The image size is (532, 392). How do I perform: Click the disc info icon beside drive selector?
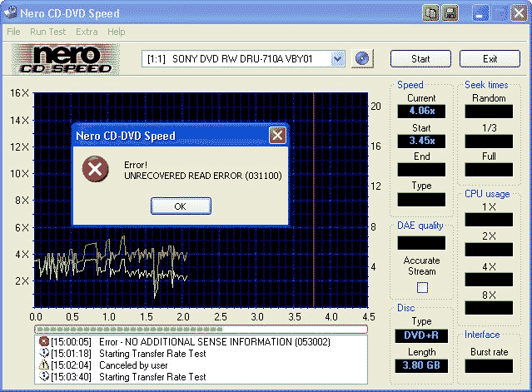coord(362,58)
